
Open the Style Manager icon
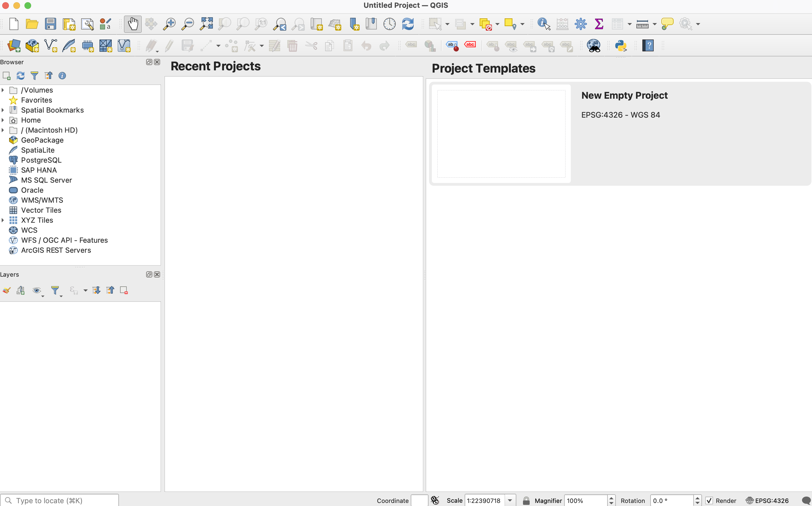105,24
